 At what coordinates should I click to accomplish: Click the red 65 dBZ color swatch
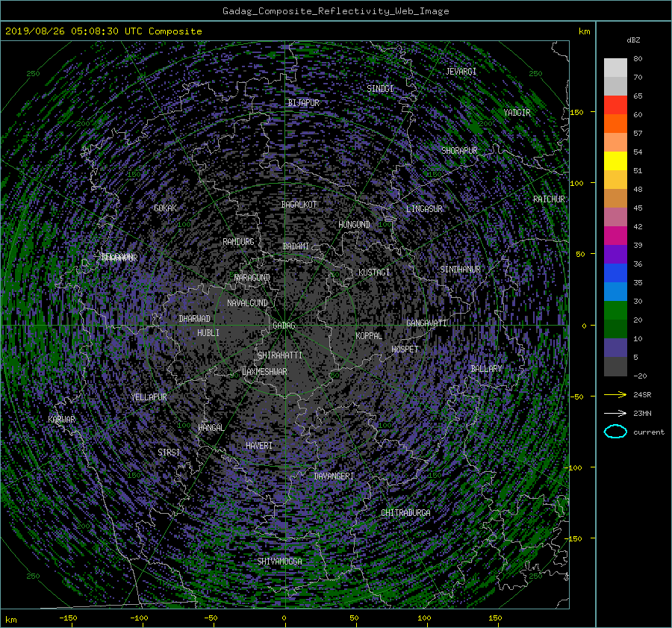pyautogui.click(x=615, y=105)
